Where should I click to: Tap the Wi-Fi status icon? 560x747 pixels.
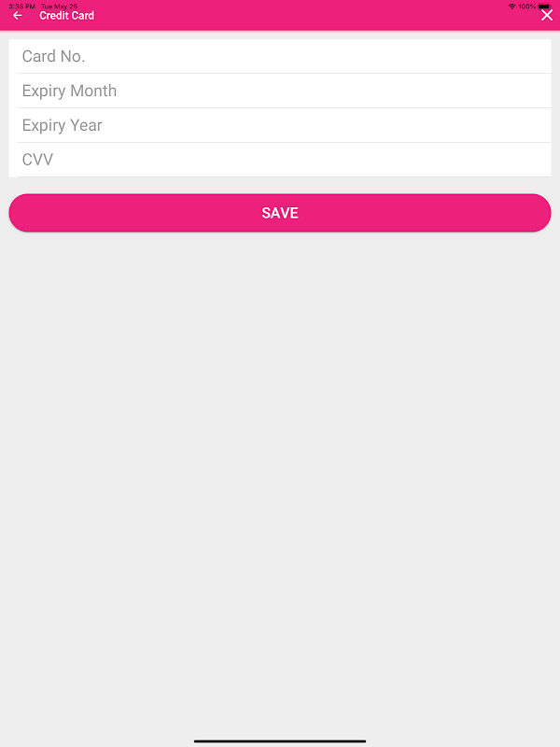pyautogui.click(x=511, y=6)
